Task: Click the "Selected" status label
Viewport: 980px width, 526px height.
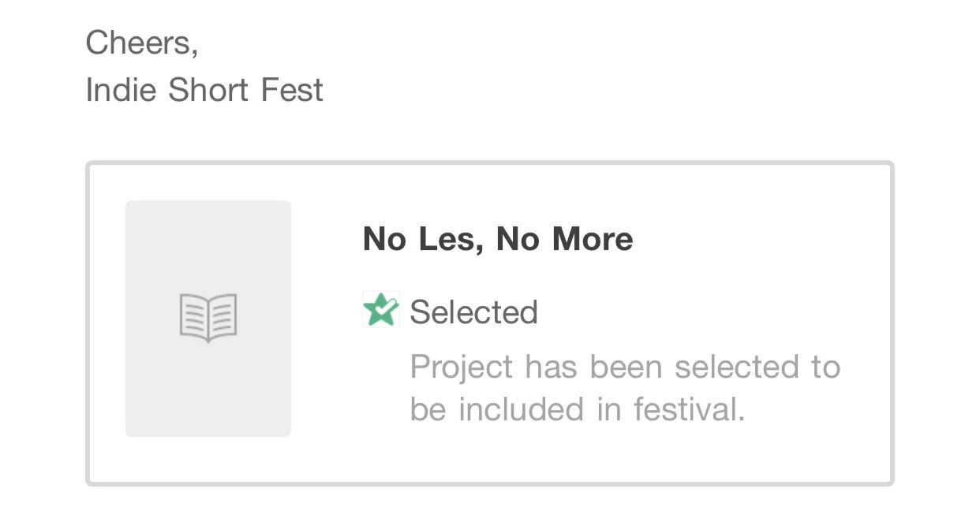Action: point(473,312)
